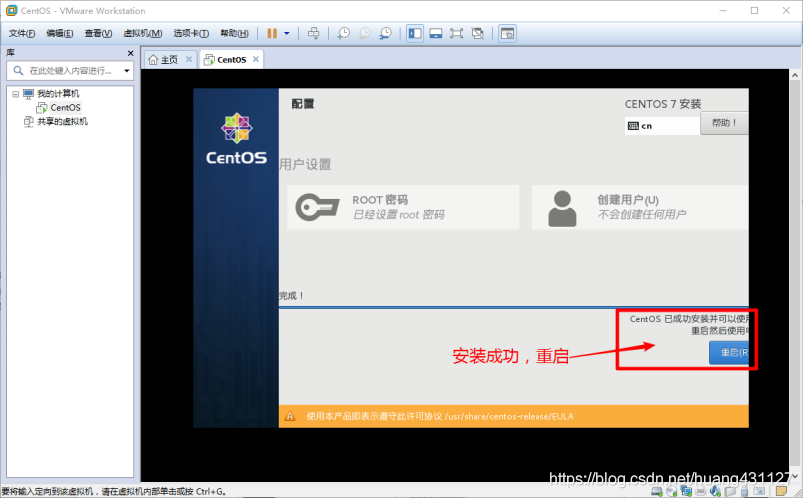Pause the virtual machine with the pause icon

coord(272,33)
